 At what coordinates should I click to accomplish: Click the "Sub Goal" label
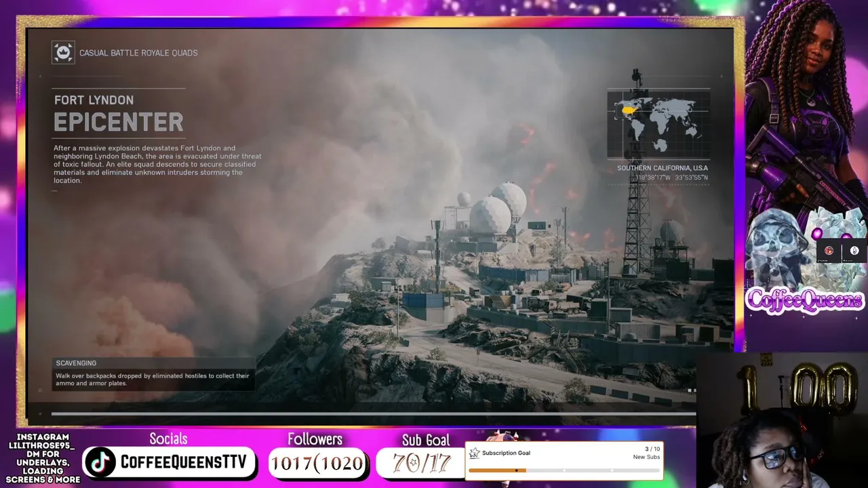tap(426, 441)
